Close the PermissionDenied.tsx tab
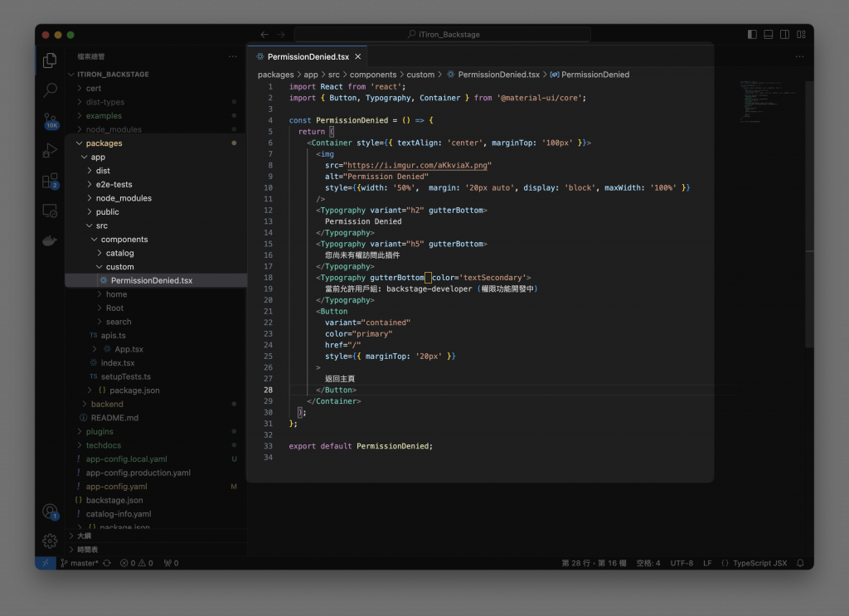This screenshot has width=849, height=616. (x=358, y=57)
